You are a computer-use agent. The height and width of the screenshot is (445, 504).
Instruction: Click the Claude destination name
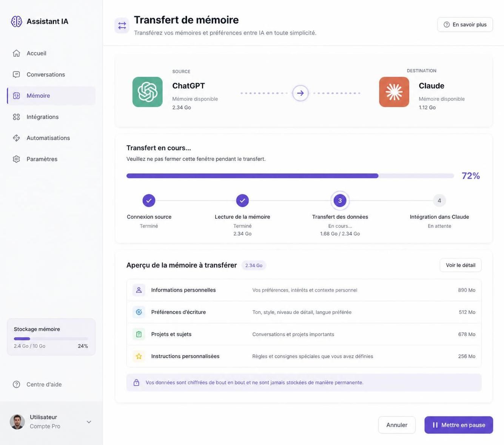coord(432,86)
